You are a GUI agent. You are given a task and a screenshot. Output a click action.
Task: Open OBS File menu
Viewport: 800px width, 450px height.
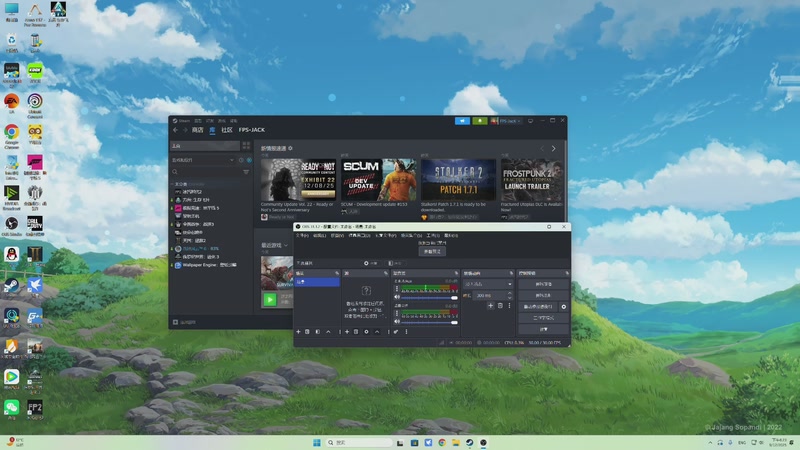(x=302, y=236)
